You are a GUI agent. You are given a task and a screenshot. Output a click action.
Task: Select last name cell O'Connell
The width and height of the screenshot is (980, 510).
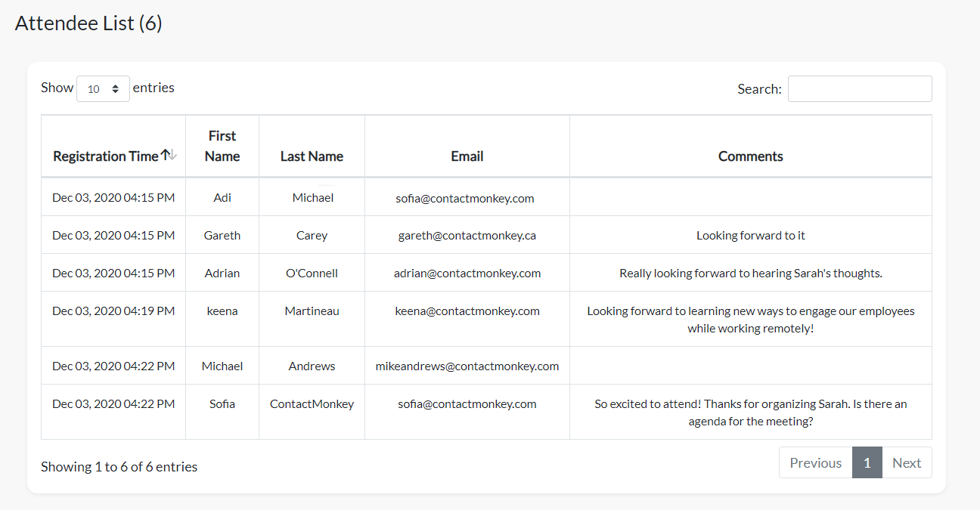pos(312,273)
